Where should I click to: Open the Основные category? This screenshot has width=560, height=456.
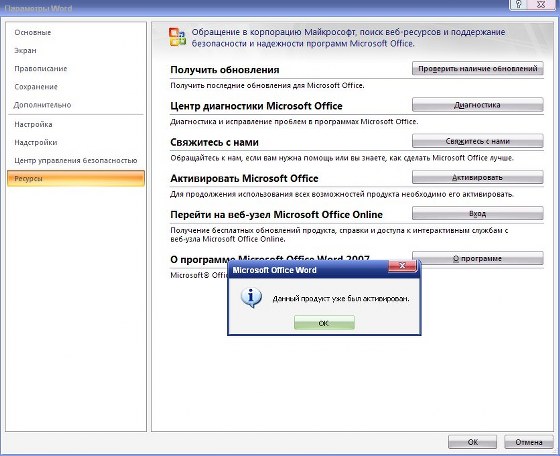point(32,32)
